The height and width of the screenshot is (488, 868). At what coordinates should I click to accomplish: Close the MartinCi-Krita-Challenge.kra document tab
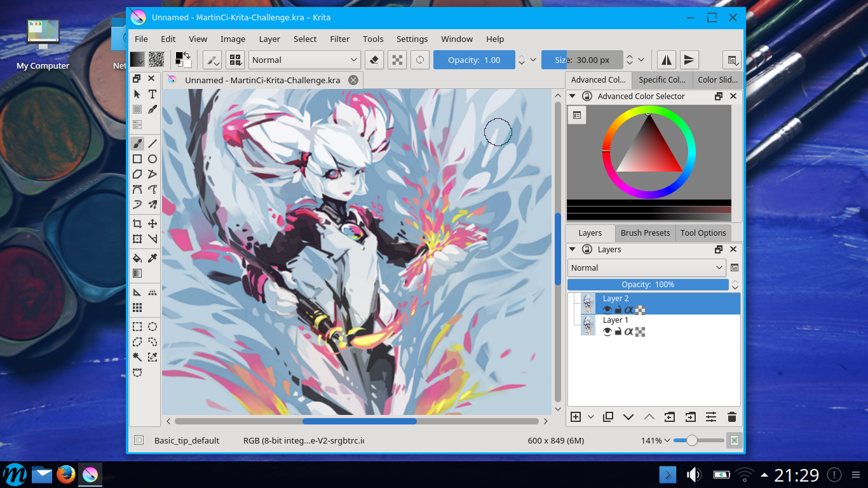[353, 80]
